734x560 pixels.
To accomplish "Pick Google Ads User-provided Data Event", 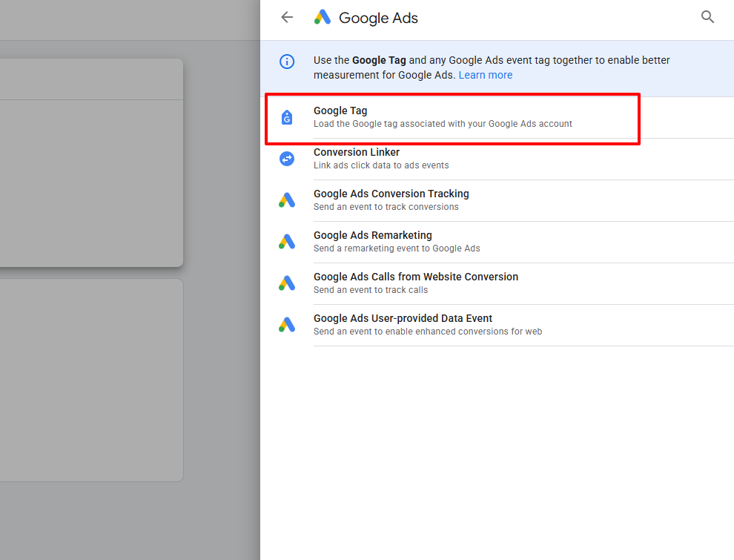I will [x=497, y=326].
